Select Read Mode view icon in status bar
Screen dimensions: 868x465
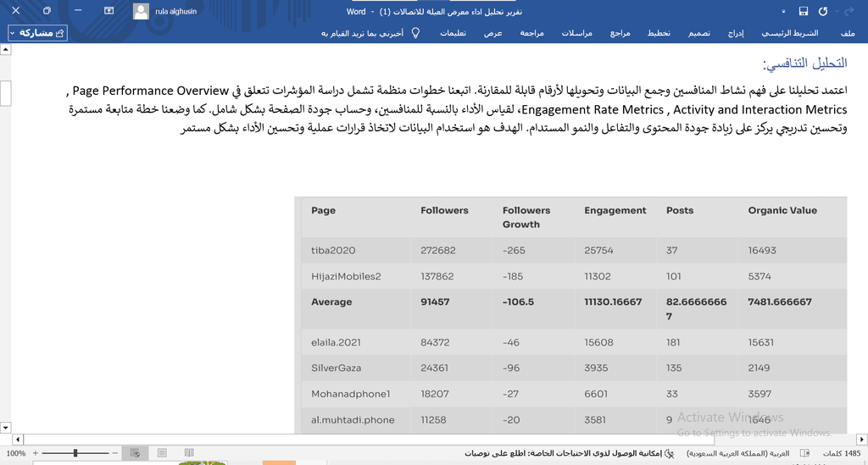pyautogui.click(x=189, y=453)
